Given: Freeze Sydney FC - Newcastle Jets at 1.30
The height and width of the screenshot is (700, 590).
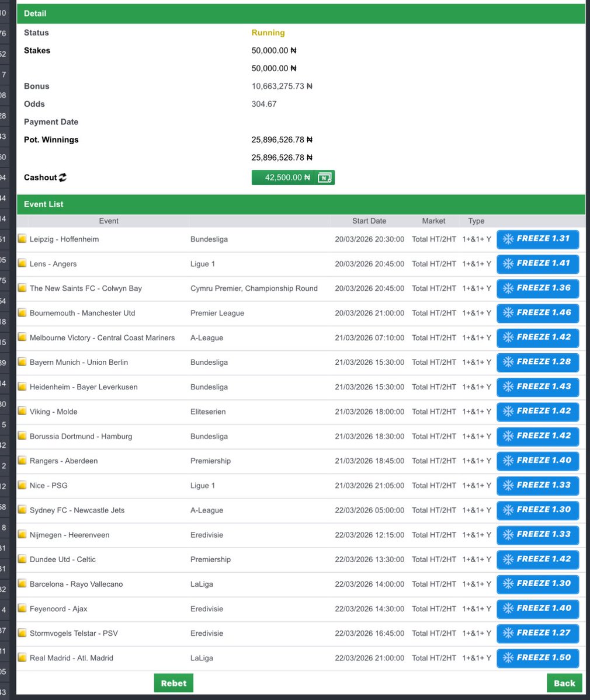Looking at the screenshot, I should click(x=538, y=510).
